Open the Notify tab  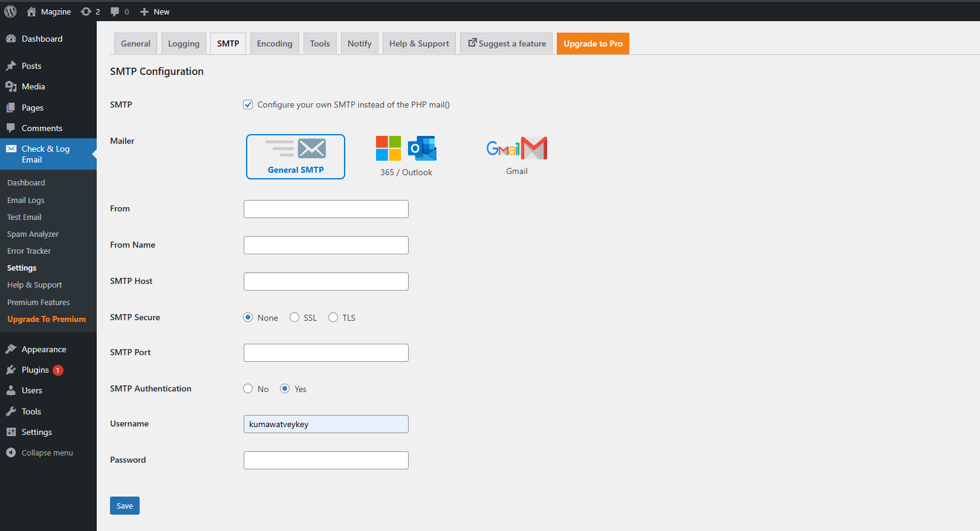(360, 43)
